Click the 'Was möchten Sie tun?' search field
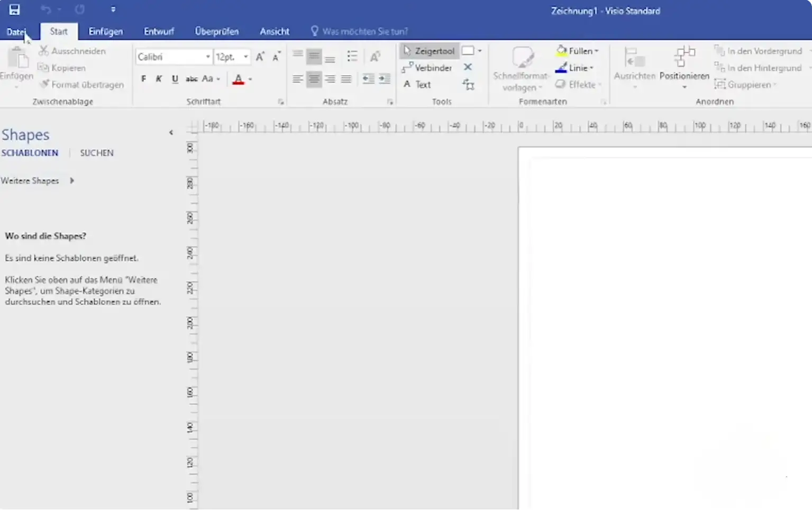 [x=365, y=32]
